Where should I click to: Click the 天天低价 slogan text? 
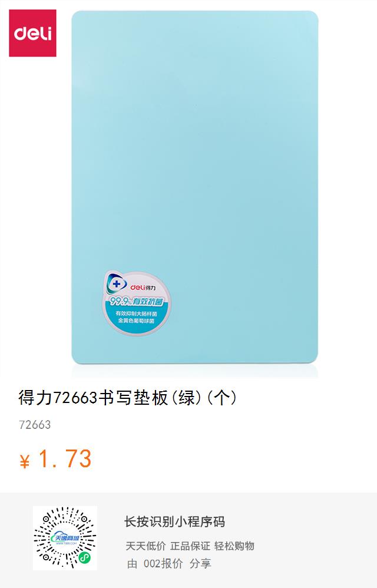click(145, 546)
